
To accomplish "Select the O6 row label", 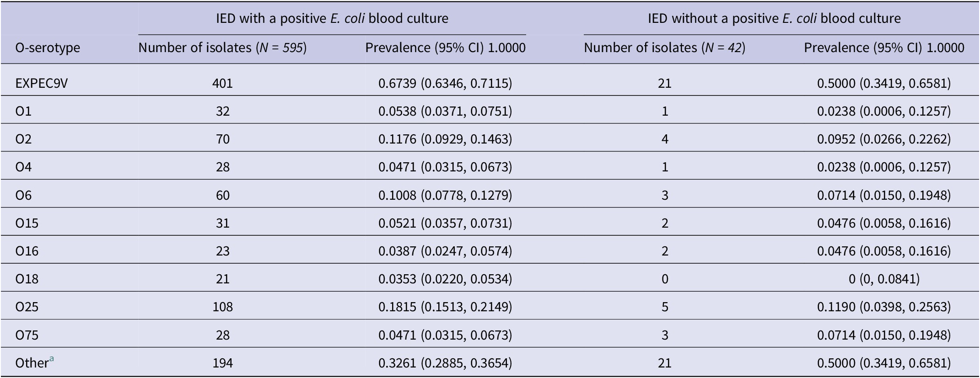I will tap(24, 195).
